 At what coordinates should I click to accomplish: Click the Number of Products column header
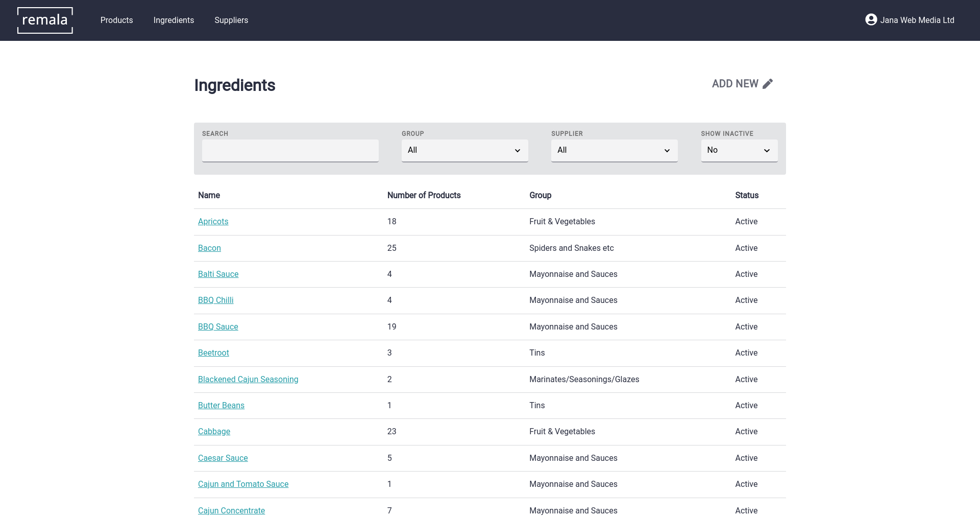click(424, 196)
